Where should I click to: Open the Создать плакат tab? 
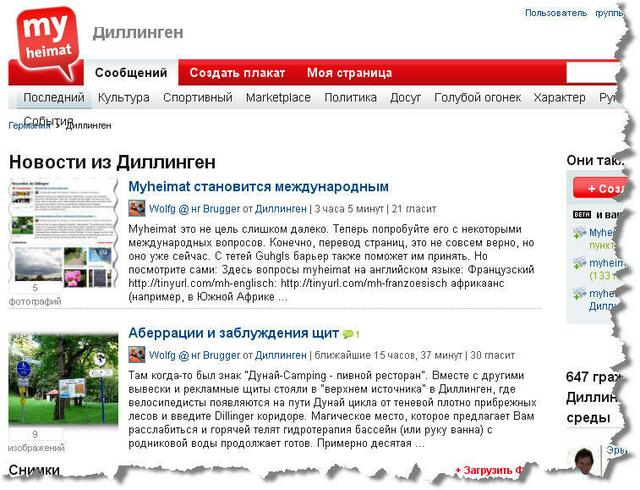coord(237,73)
